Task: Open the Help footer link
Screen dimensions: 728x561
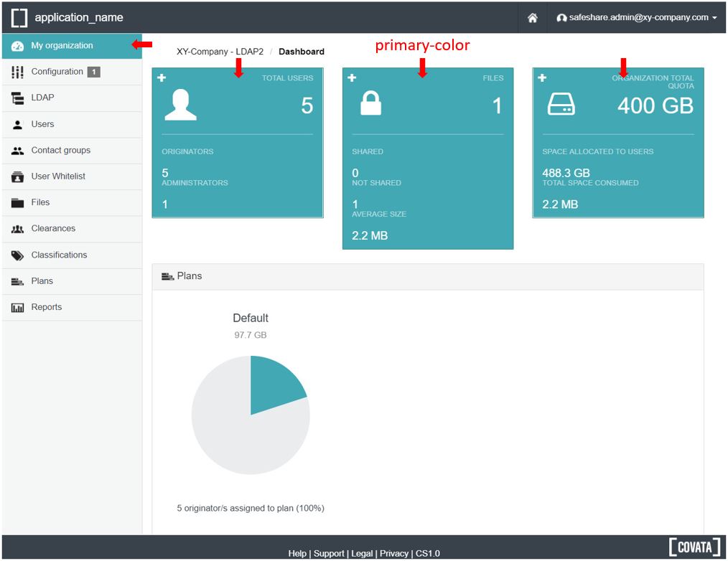Action: pyautogui.click(x=297, y=553)
